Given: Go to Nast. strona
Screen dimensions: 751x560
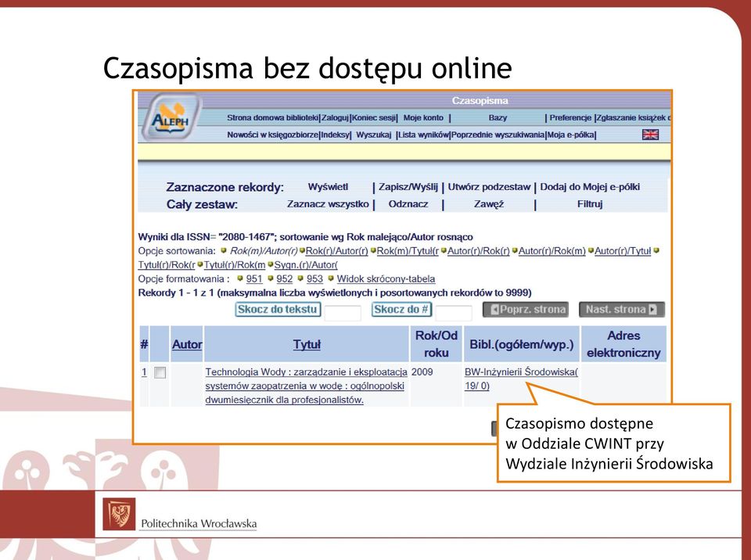Looking at the screenshot, I should pos(622,310).
